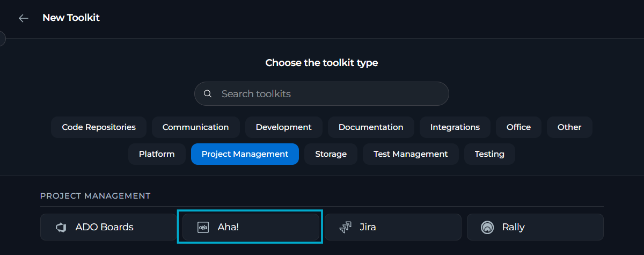Click the New Toolkit page title
Viewport: 644px width, 255px height.
[71, 18]
